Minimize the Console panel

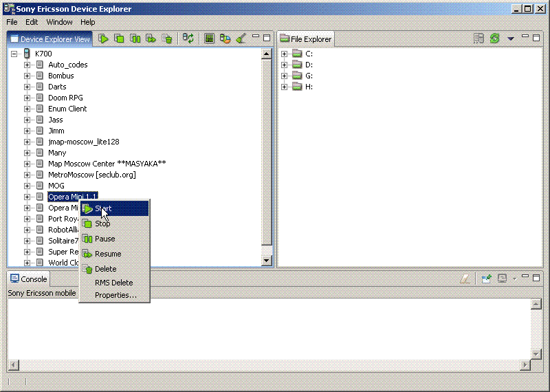pyautogui.click(x=525, y=276)
